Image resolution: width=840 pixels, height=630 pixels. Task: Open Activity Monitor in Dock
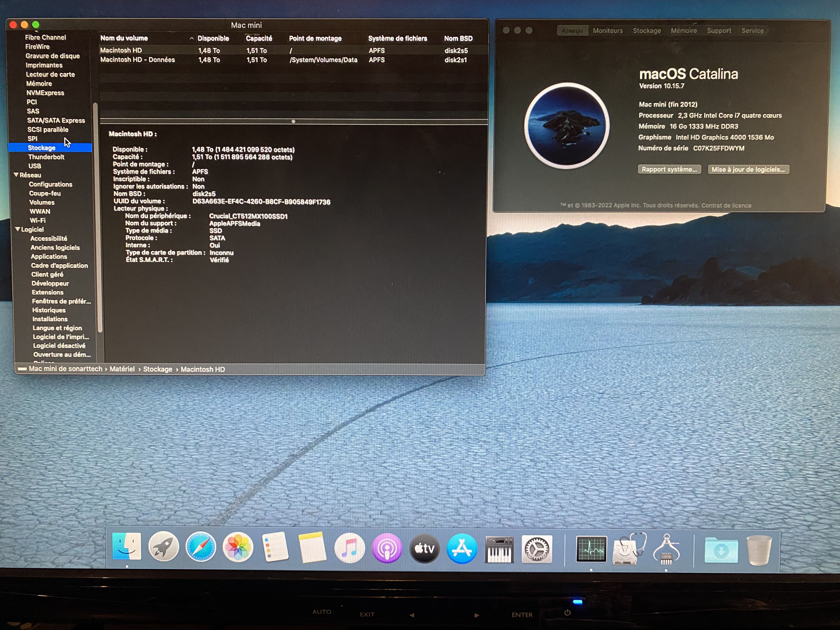click(591, 549)
